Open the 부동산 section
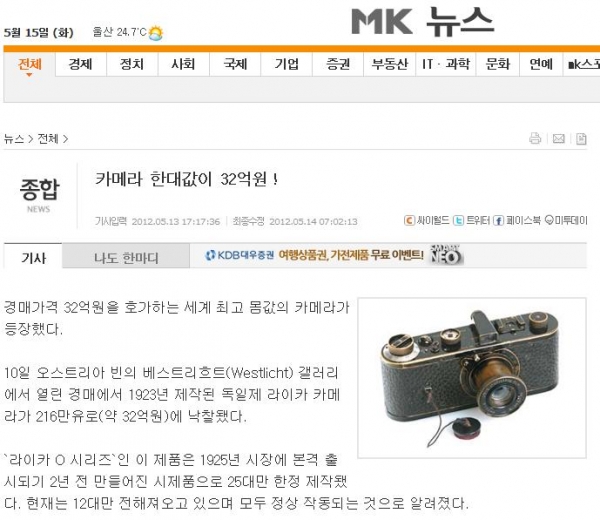The width and height of the screenshot is (600, 520). 390,64
